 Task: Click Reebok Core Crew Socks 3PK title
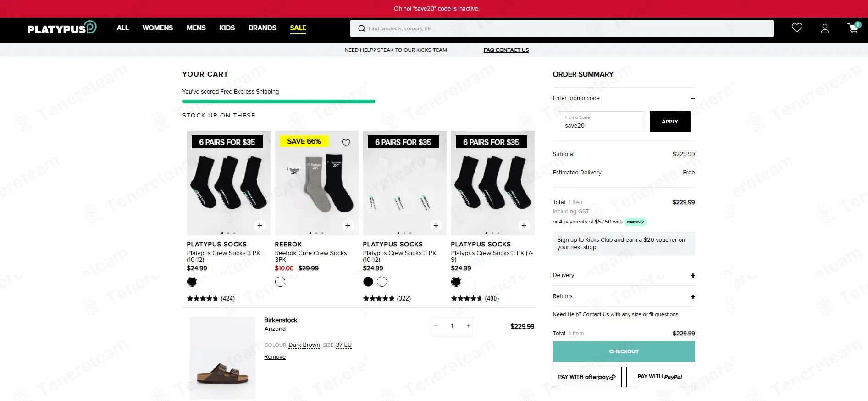pyautogui.click(x=311, y=256)
